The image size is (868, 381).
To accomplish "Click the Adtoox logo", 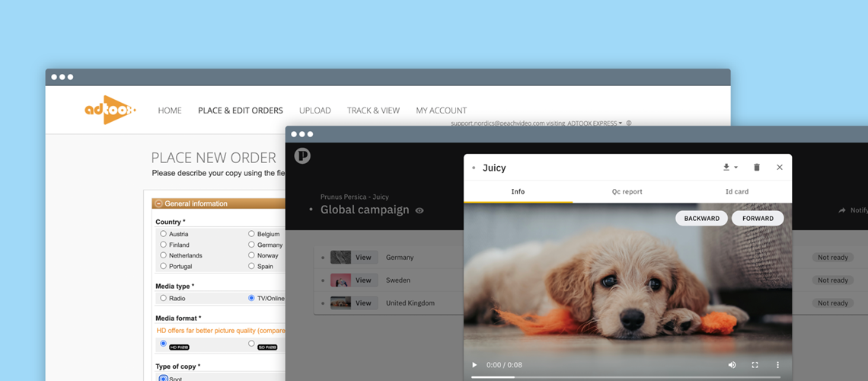I will pos(110,110).
